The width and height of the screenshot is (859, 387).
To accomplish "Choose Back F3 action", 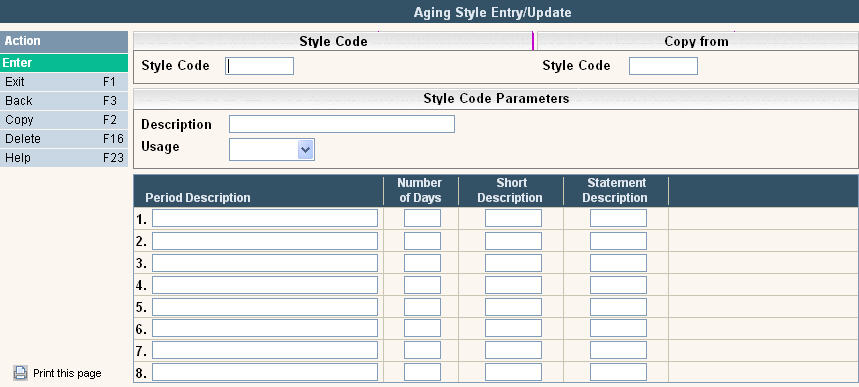I will [x=64, y=101].
